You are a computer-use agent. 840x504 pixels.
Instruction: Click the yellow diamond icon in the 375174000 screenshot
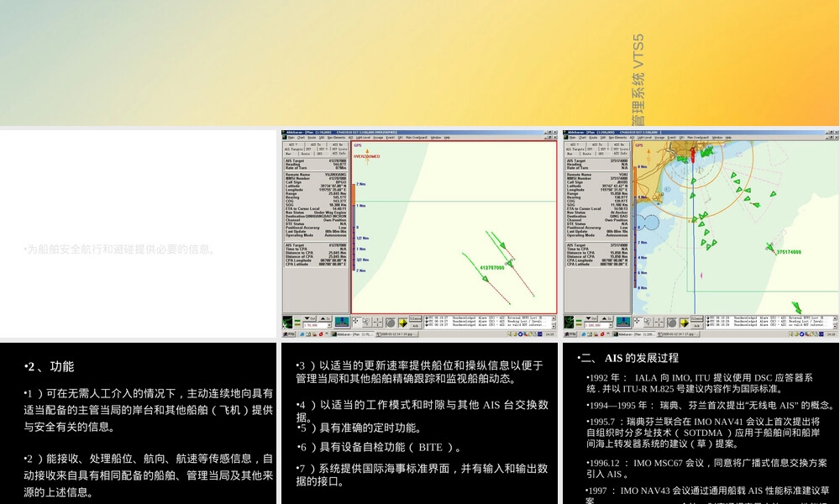coord(684,323)
